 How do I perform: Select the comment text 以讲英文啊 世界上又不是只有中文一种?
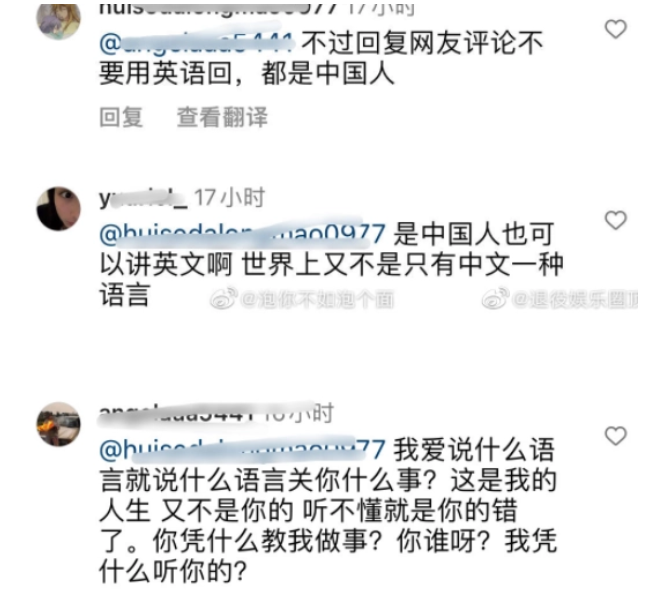pyautogui.click(x=331, y=265)
